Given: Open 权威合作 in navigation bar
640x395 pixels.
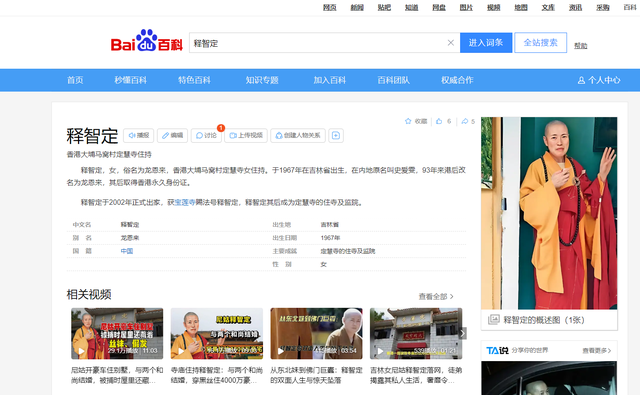Looking at the screenshot, I should tap(457, 80).
